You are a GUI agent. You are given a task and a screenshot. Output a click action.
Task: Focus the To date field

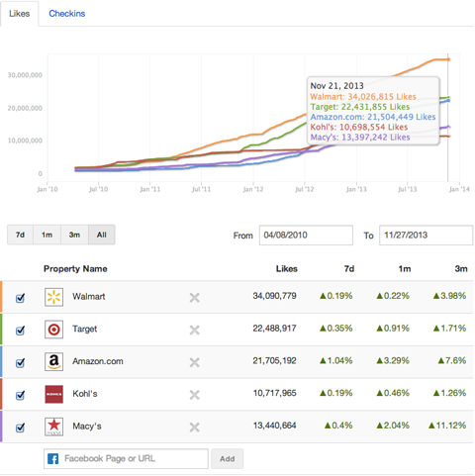coord(427,236)
